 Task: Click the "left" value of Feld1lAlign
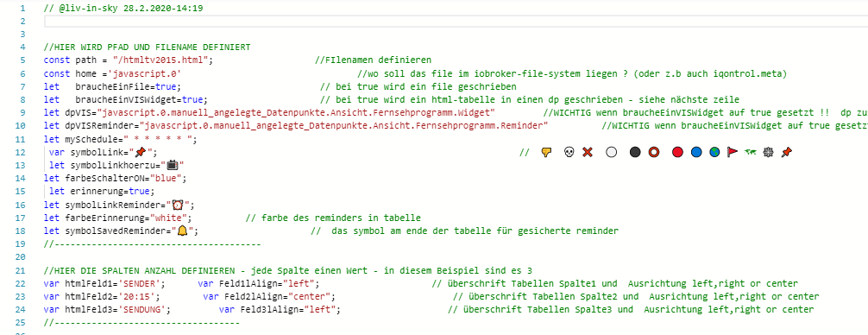point(299,283)
